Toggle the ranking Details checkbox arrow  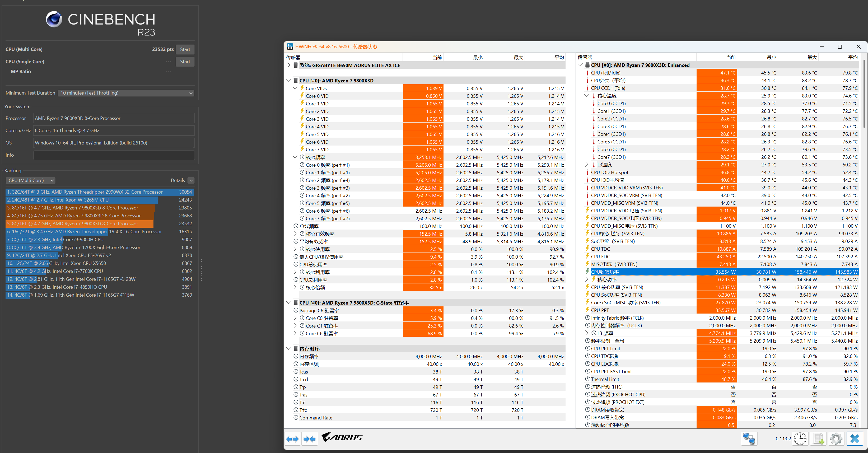[191, 180]
